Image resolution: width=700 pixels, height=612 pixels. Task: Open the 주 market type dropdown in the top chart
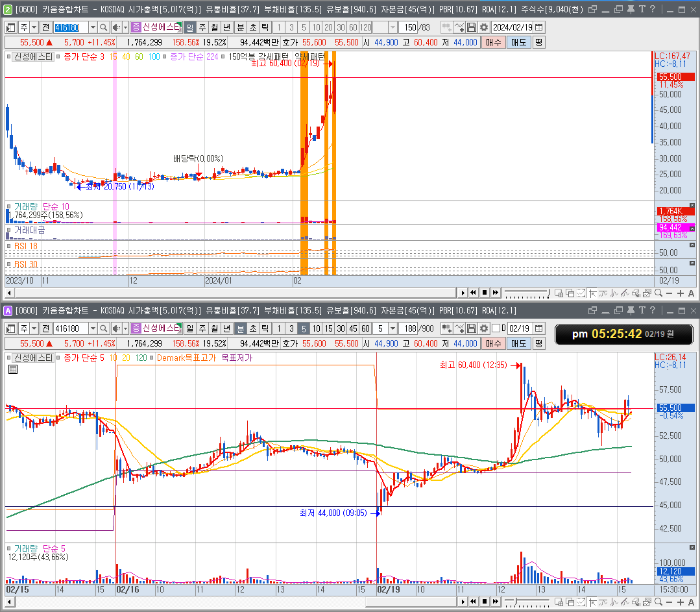[x=34, y=28]
